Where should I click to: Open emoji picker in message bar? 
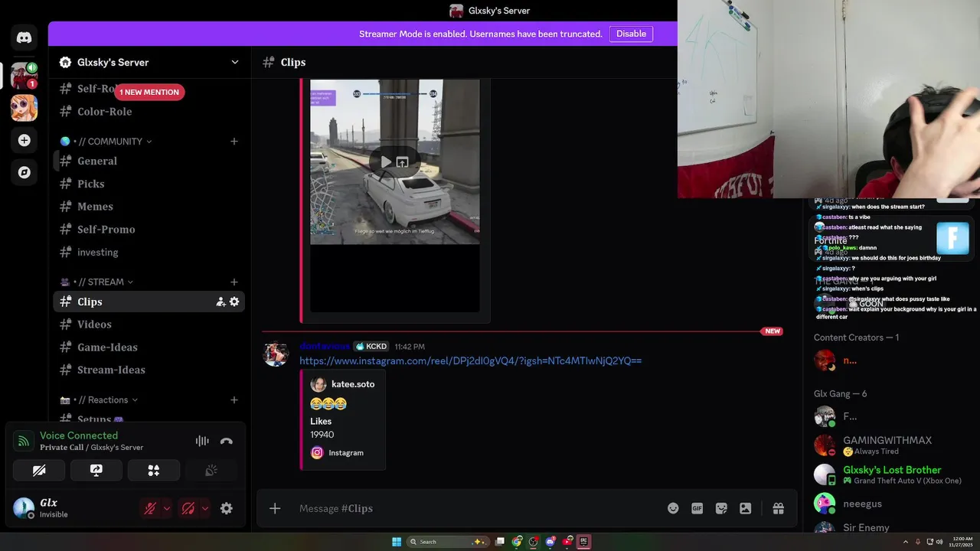[673, 508]
